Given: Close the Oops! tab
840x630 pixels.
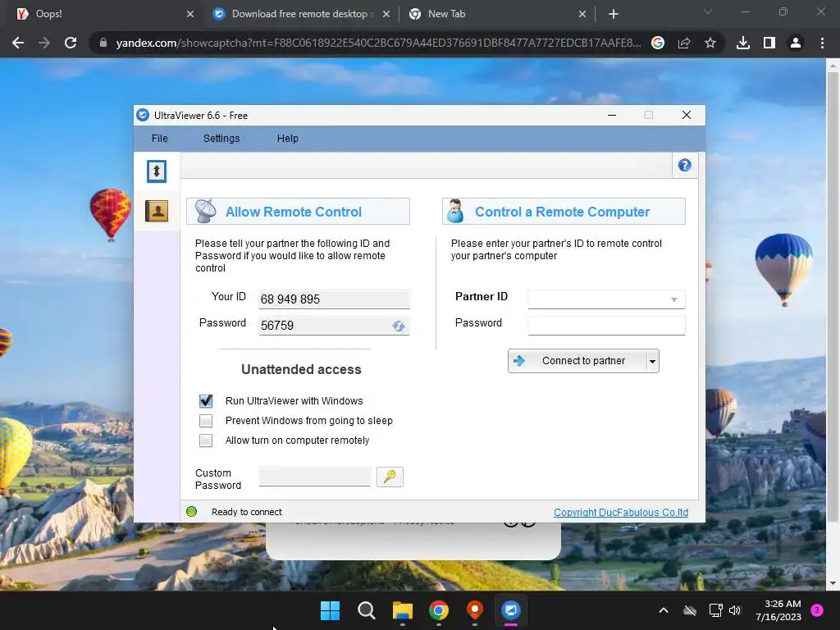Looking at the screenshot, I should 190,14.
